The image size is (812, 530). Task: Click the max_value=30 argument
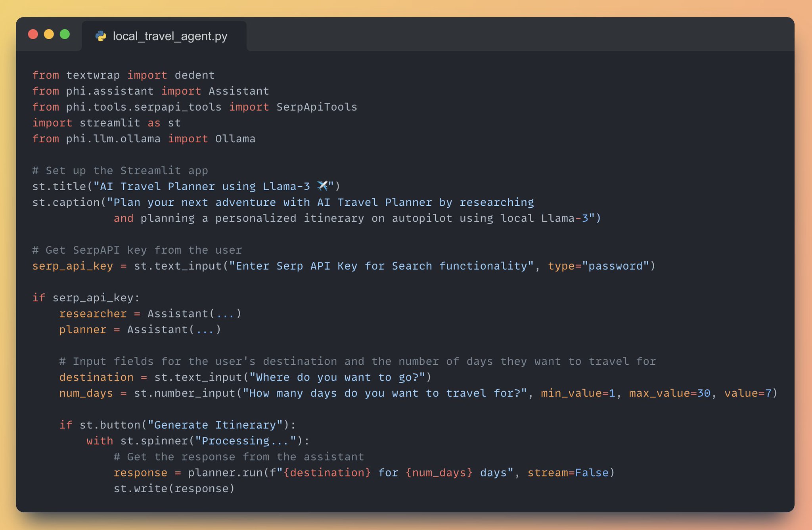coord(670,393)
